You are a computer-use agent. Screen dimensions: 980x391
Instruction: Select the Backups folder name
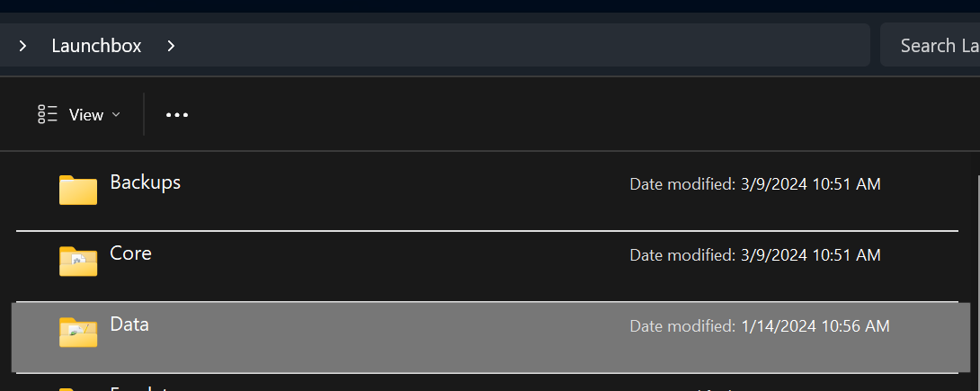pos(145,182)
